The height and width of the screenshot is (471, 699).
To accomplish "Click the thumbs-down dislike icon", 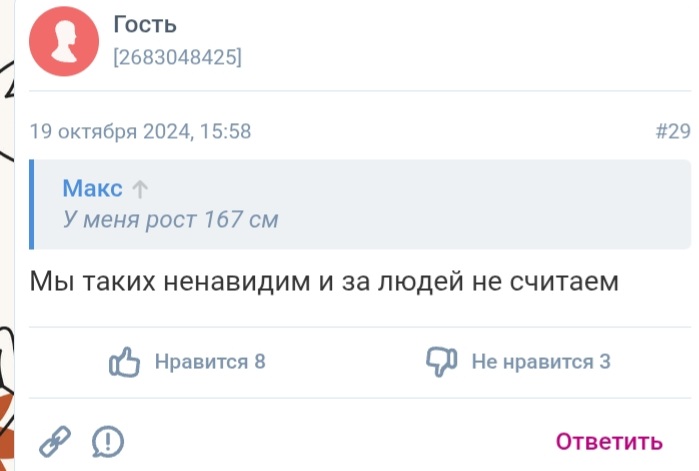I will coord(440,362).
